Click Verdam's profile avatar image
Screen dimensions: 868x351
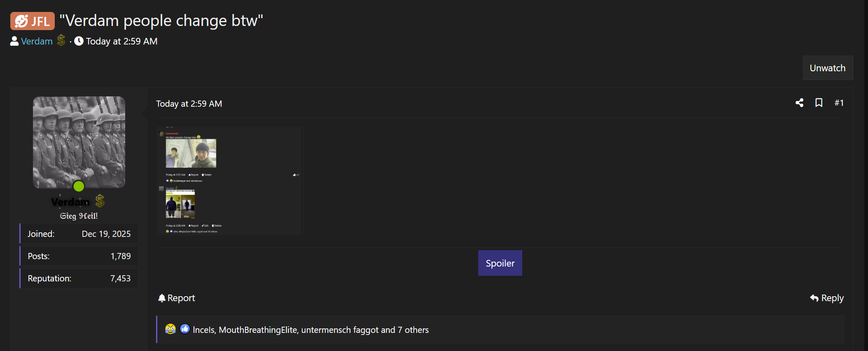[79, 142]
